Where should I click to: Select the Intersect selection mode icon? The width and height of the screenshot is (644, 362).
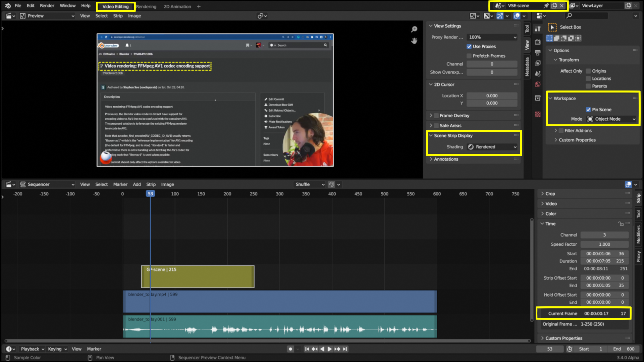[x=578, y=38]
